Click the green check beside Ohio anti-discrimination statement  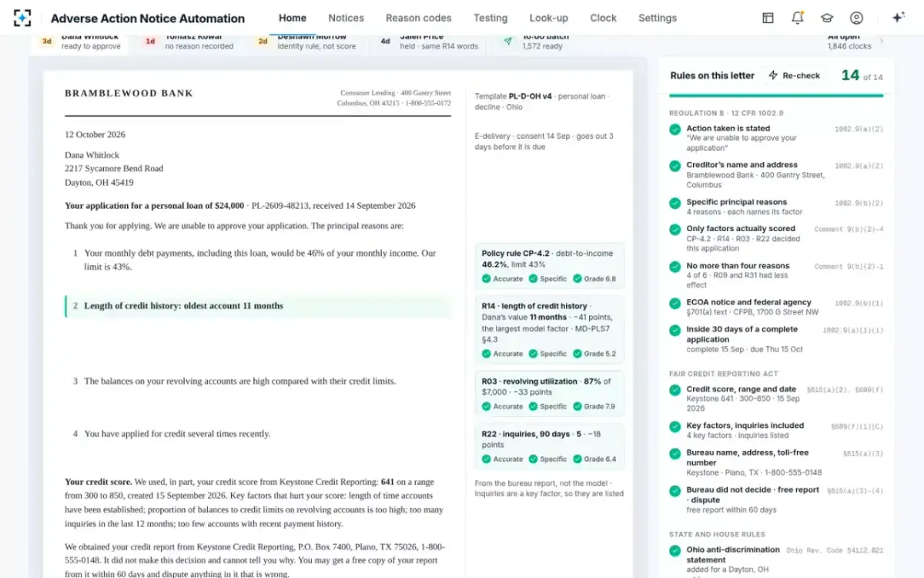[675, 550]
